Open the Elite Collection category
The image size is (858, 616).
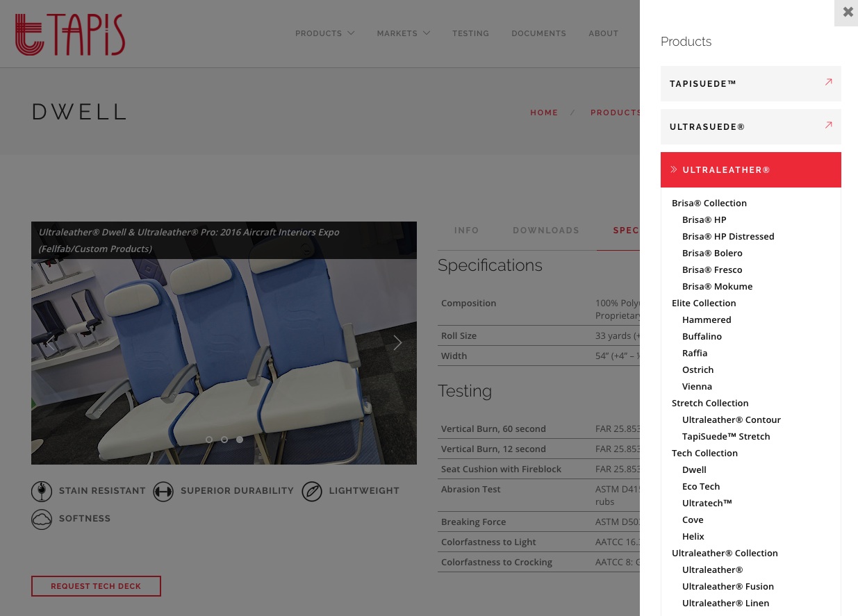[x=704, y=303]
